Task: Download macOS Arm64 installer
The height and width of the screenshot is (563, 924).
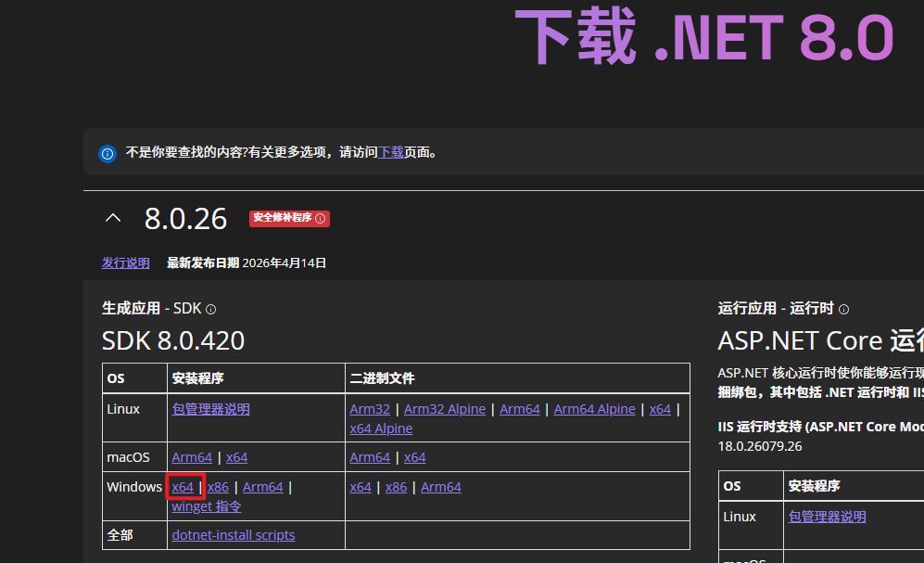Action: (x=192, y=457)
